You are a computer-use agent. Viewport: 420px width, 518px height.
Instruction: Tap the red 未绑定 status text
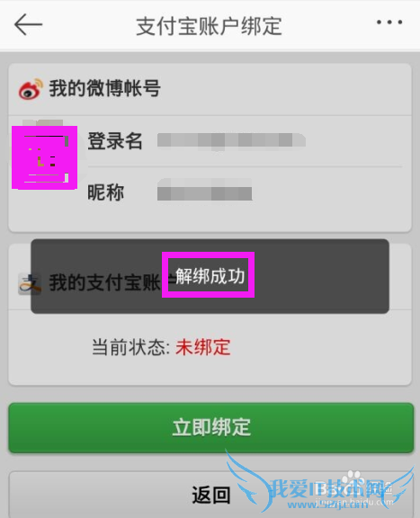click(203, 347)
